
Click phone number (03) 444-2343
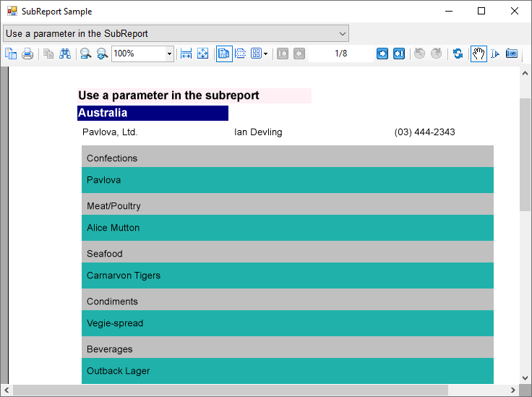click(424, 132)
